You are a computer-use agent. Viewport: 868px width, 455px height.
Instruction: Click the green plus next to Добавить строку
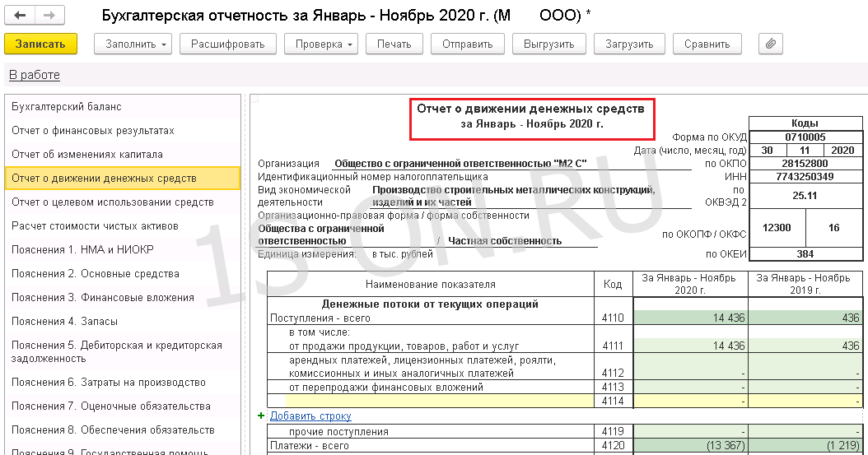tap(261, 416)
